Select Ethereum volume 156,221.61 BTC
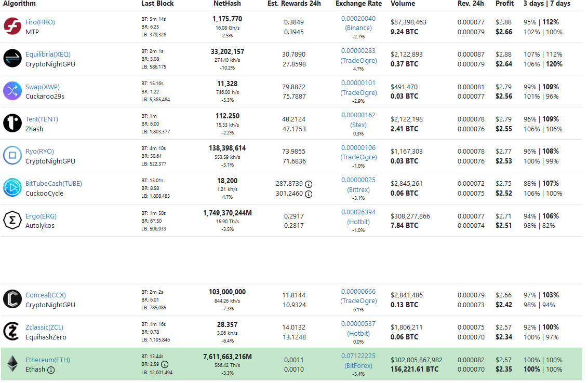 pyautogui.click(x=415, y=370)
